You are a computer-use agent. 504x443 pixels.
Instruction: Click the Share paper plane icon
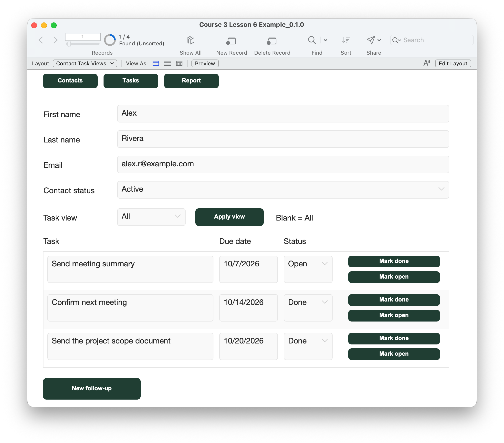click(371, 40)
